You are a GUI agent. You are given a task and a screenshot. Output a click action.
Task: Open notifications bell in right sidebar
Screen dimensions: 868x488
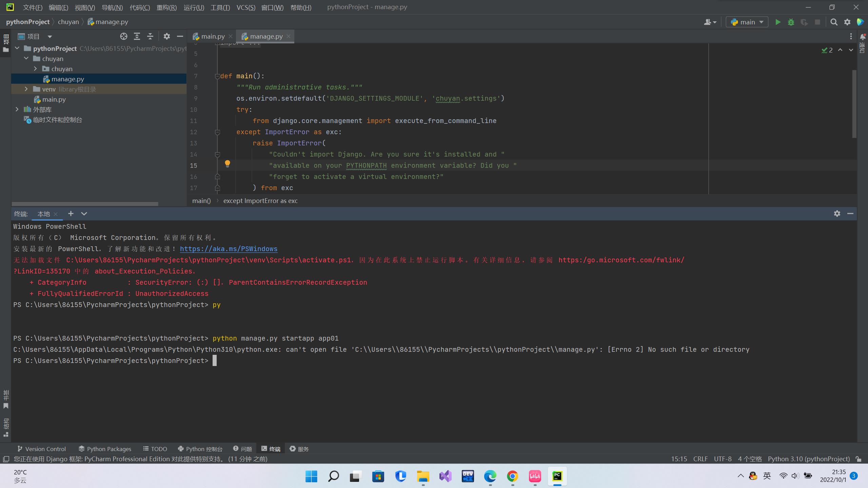[863, 37]
